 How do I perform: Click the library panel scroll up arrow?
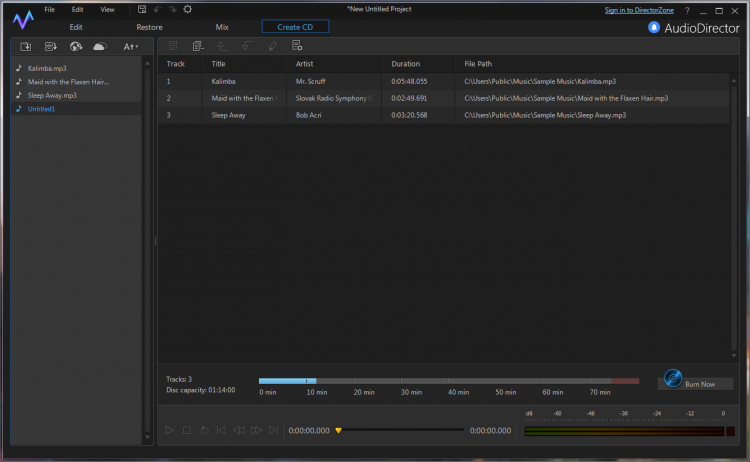[x=147, y=63]
